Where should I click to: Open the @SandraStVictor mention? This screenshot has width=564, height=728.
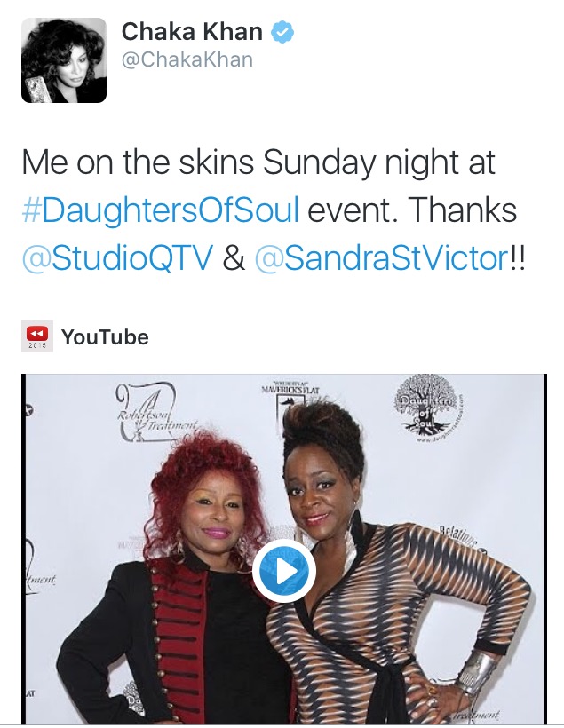(381, 257)
